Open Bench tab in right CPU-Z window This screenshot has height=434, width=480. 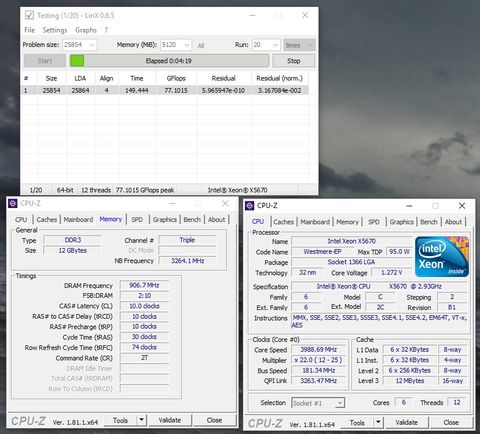429,222
